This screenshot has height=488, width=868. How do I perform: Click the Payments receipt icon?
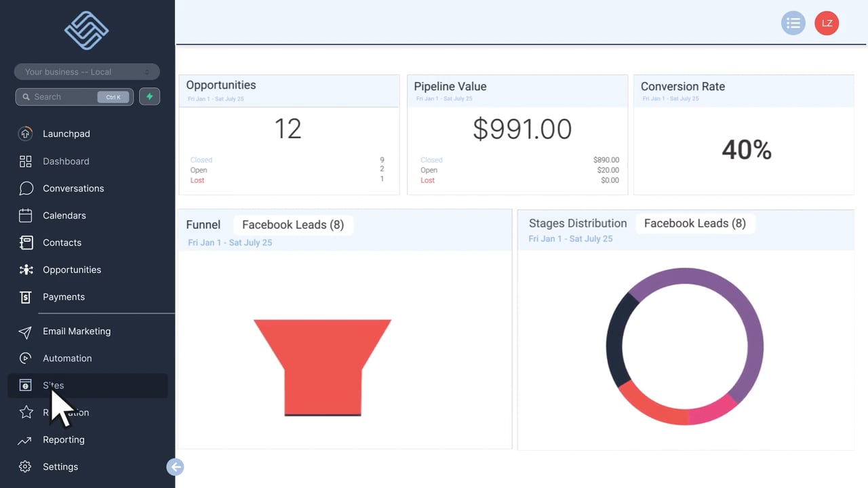25,297
